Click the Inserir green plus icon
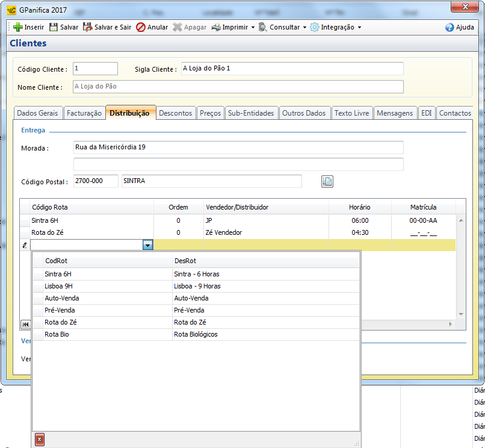This screenshot has width=485, height=448. click(17, 27)
